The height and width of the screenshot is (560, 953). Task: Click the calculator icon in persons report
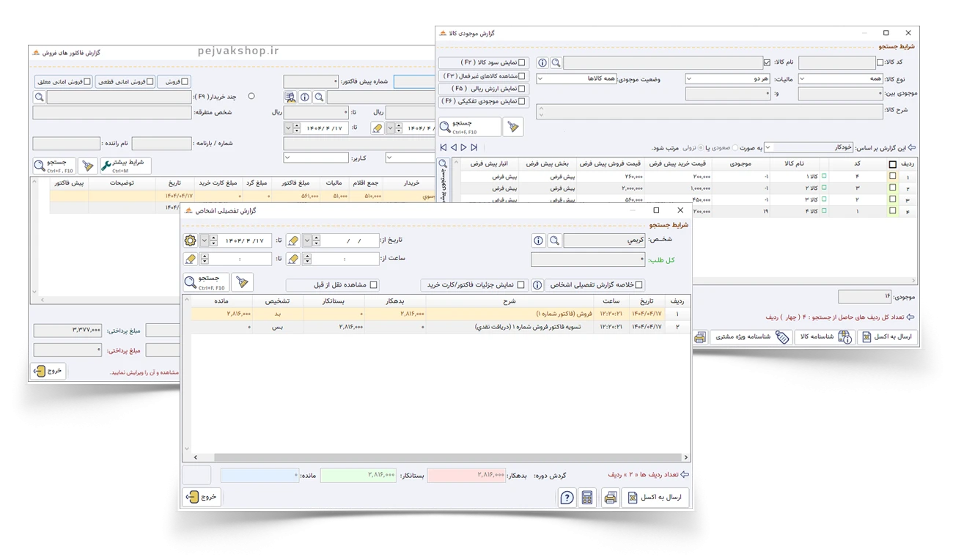pos(586,498)
